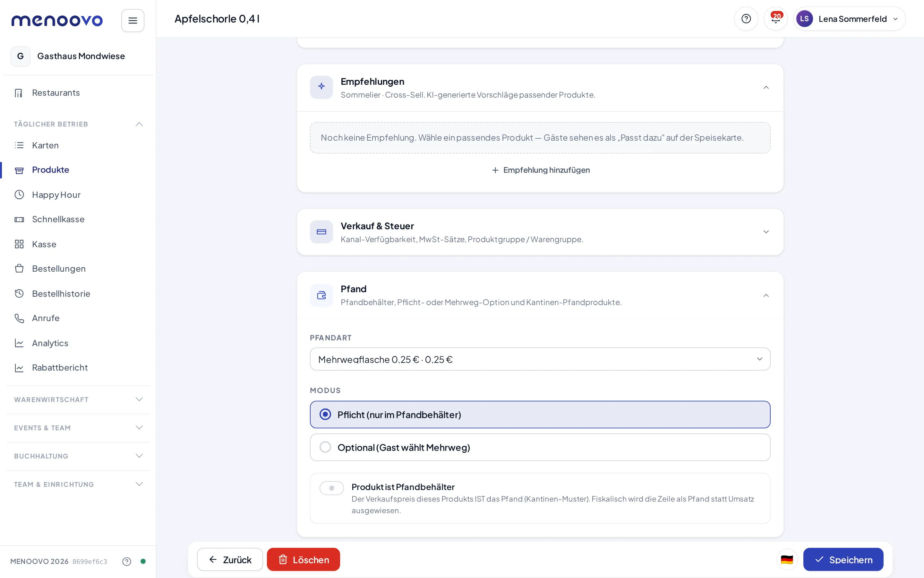Click footer help question mark icon
The image size is (924, 578).
tap(127, 561)
